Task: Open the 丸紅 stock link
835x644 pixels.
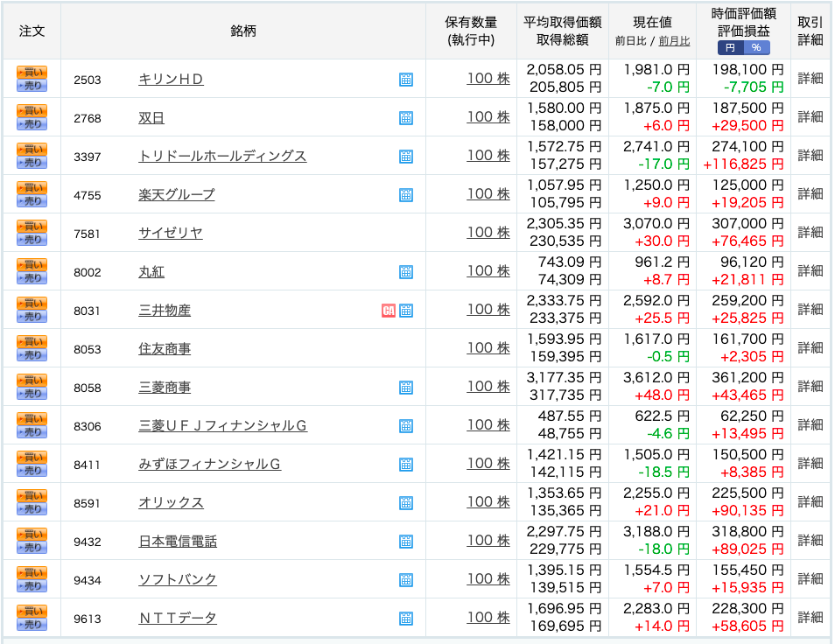Action: pyautogui.click(x=151, y=272)
